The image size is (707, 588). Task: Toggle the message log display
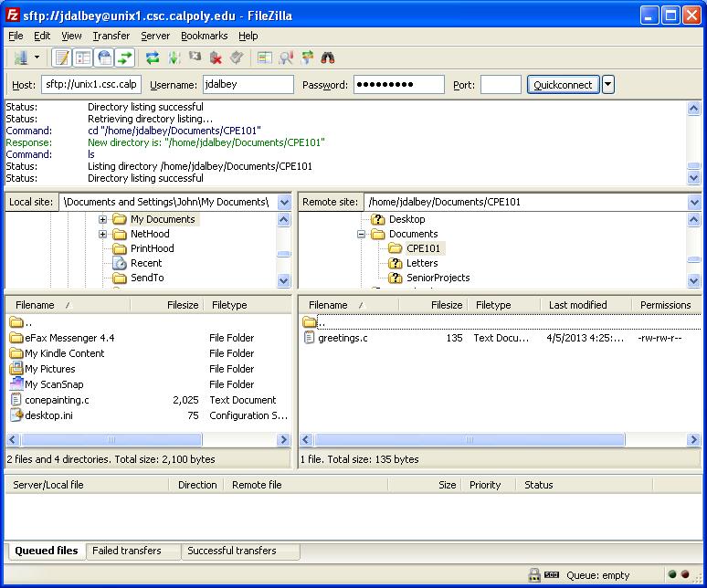coord(62,58)
